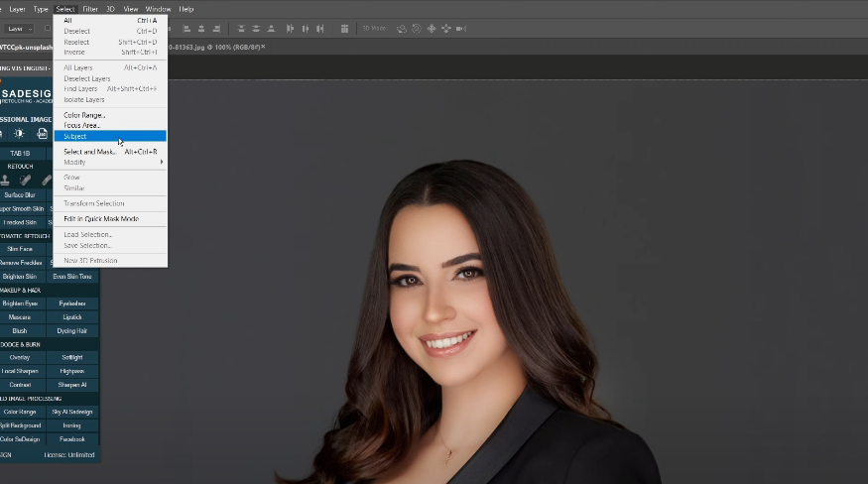
Task: Click Blush button
Action: coord(20,330)
